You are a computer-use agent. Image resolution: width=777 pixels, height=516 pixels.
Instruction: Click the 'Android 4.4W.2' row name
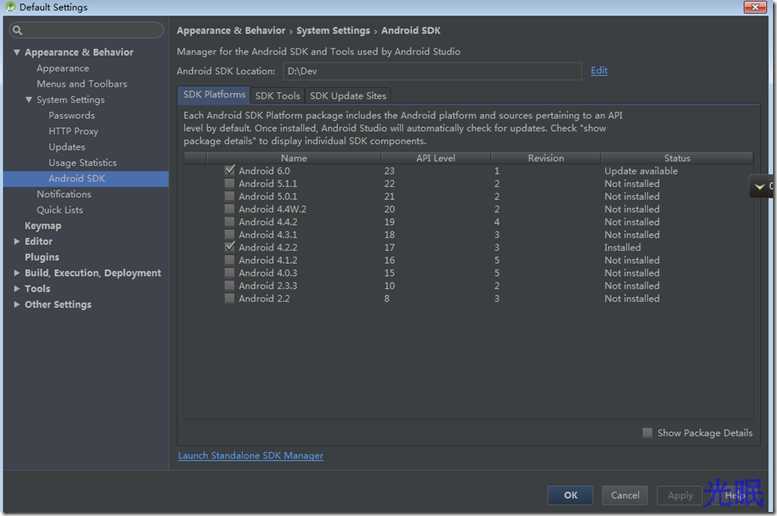pos(272,209)
